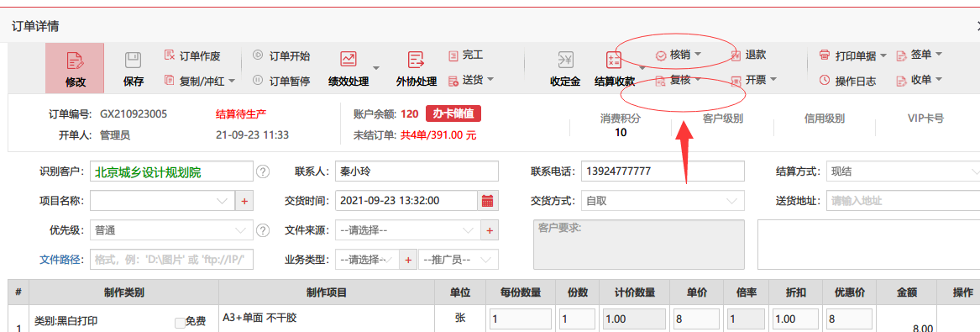Image resolution: width=980 pixels, height=332 pixels.
Task: Click the 结算待生产 status text
Action: point(241,114)
